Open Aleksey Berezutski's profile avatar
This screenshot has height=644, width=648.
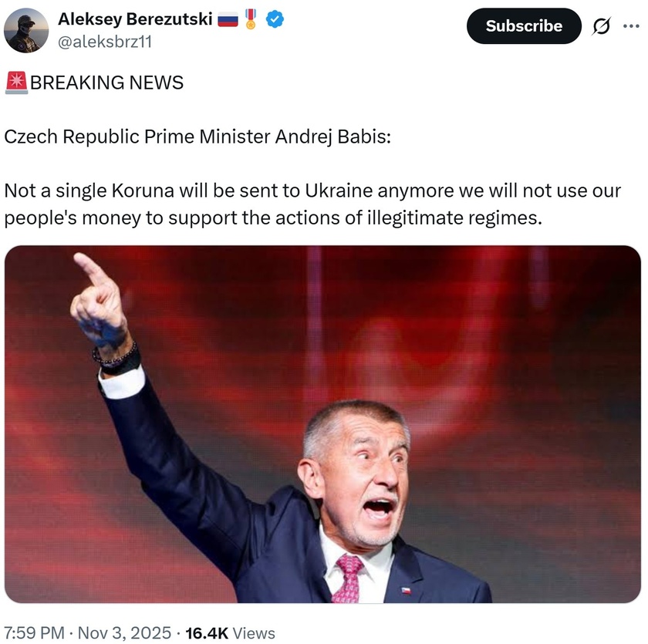click(26, 31)
